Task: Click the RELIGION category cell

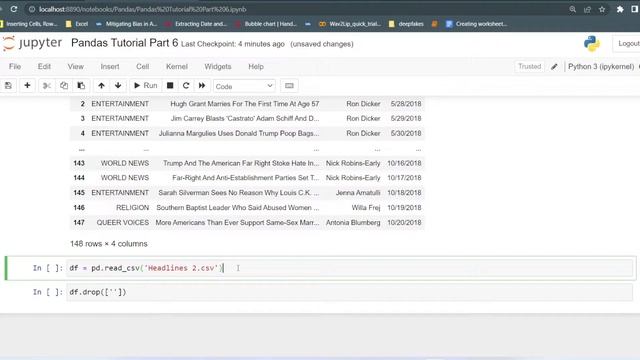Action: tap(133, 208)
